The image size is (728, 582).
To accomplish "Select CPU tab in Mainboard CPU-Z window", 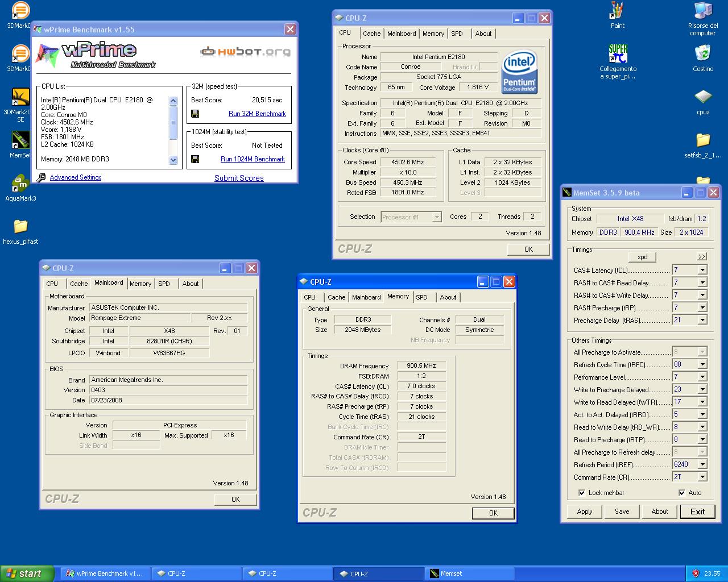I will coord(52,284).
